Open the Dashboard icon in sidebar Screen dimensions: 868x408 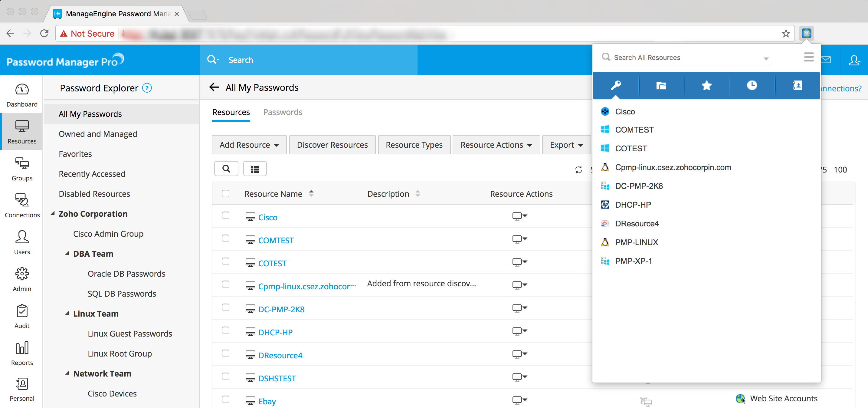[x=22, y=90]
